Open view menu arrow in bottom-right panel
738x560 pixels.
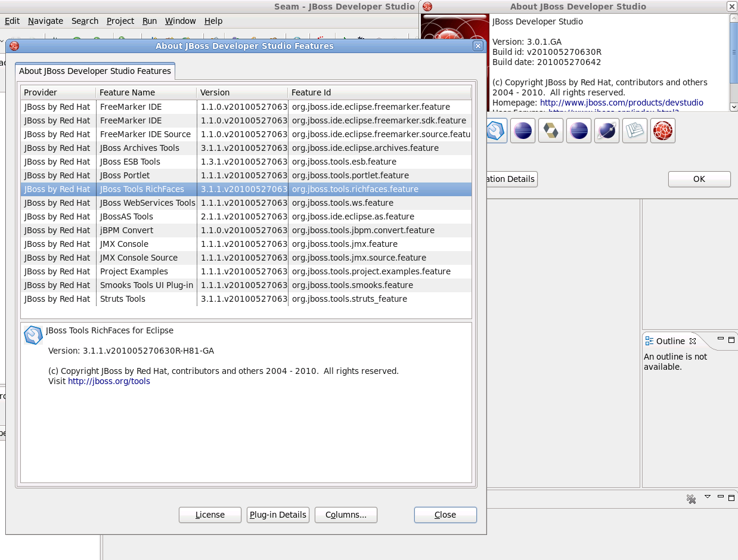[708, 497]
